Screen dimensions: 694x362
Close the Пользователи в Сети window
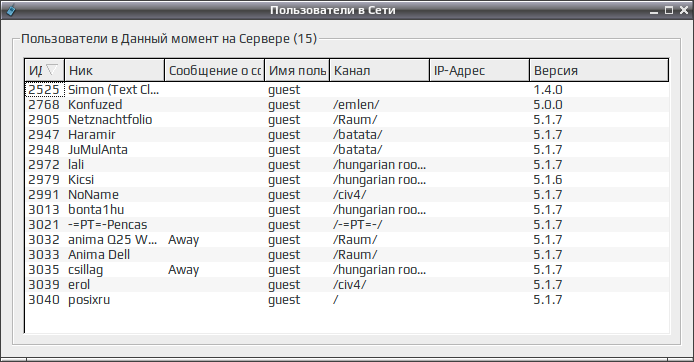click(683, 10)
